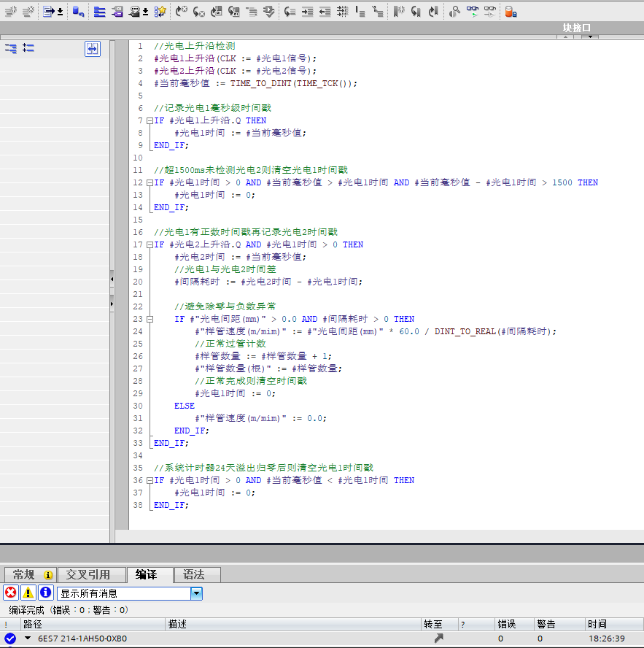Click left-pointing splitter arrow to hide side pane
The image size is (644, 648).
pyautogui.click(x=112, y=279)
